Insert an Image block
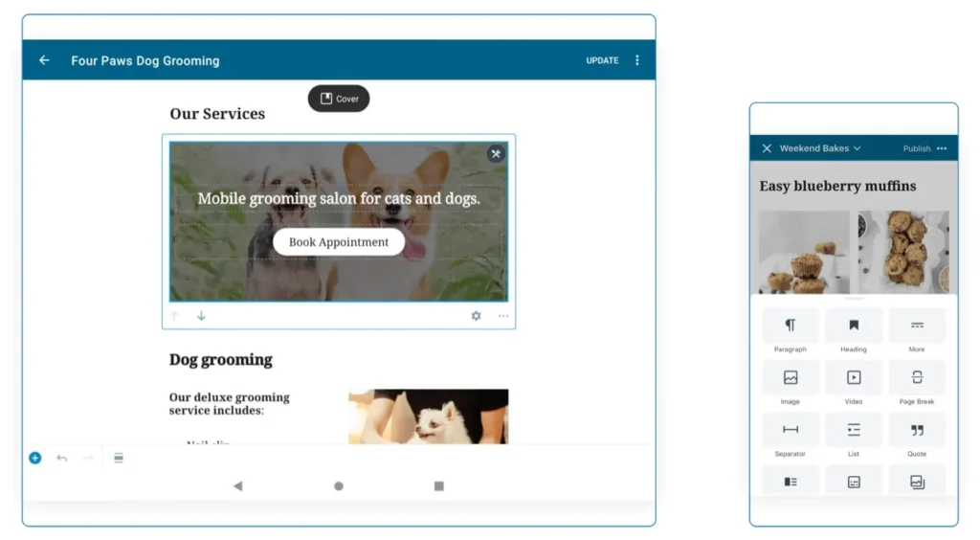Viewport: 980px width, 540px height. (x=790, y=384)
